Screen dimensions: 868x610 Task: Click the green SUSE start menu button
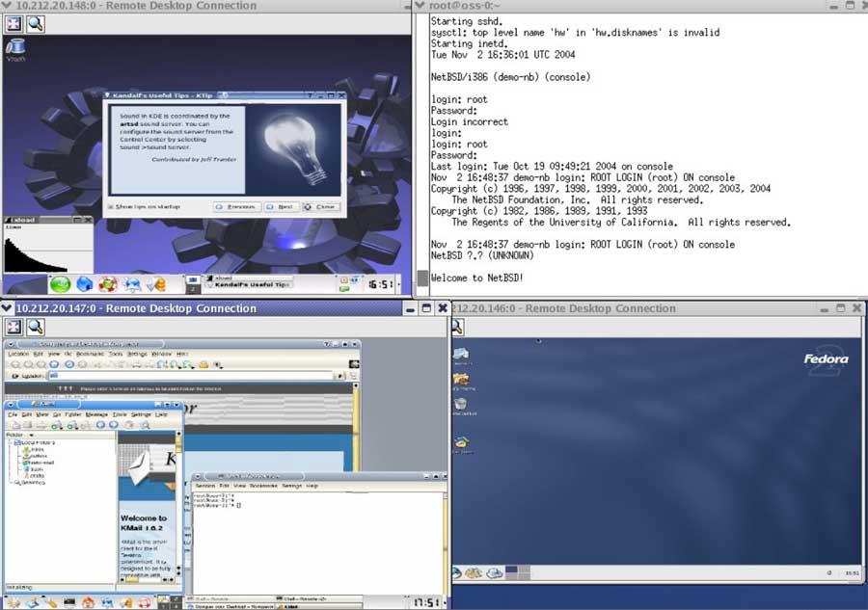tap(61, 284)
